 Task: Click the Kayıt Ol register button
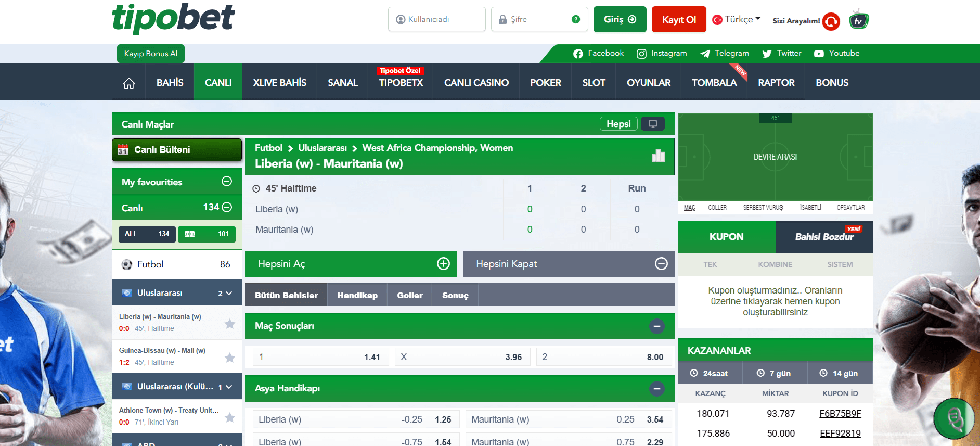click(x=678, y=19)
